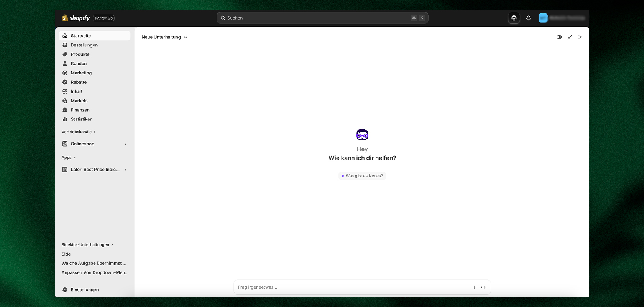The width and height of the screenshot is (644, 307).
Task: Click the plus attach icon in chat input
Action: pyautogui.click(x=474, y=287)
